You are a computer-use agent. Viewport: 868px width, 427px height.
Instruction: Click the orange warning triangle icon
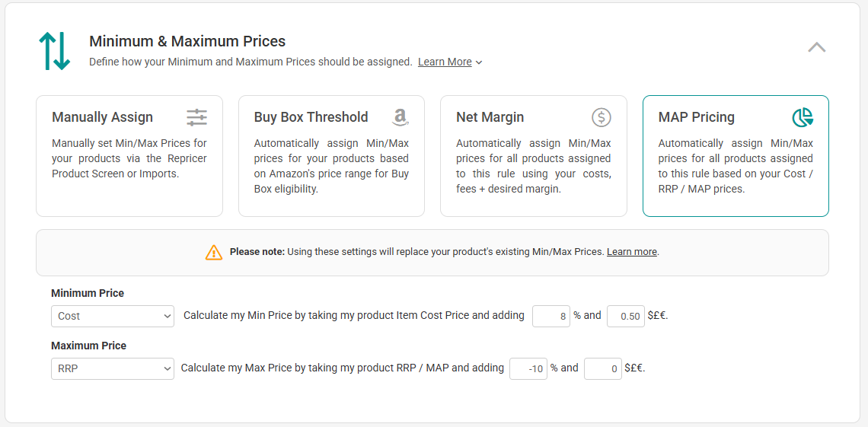click(x=214, y=252)
